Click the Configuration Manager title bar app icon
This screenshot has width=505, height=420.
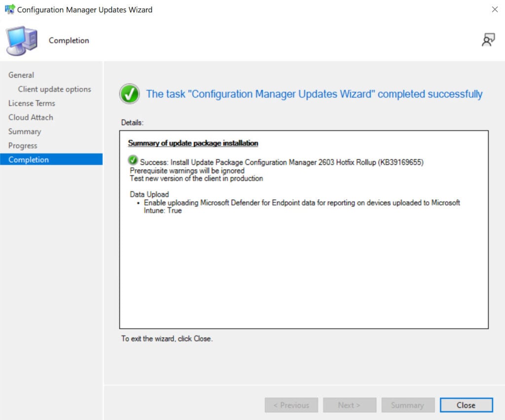[x=10, y=9]
